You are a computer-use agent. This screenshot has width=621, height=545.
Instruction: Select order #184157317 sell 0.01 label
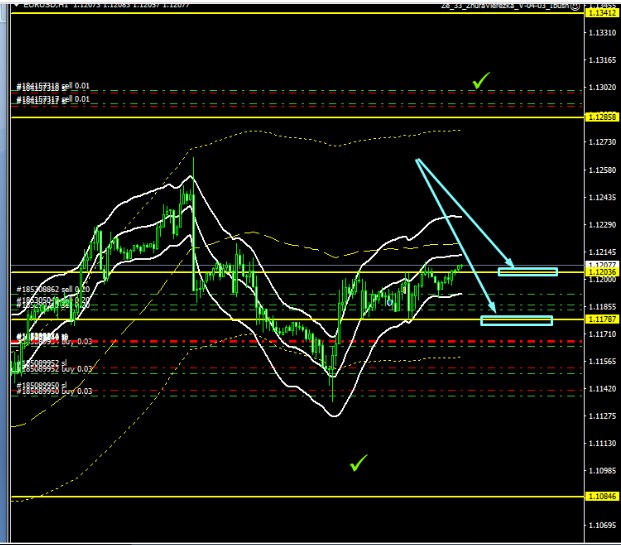pos(53,99)
